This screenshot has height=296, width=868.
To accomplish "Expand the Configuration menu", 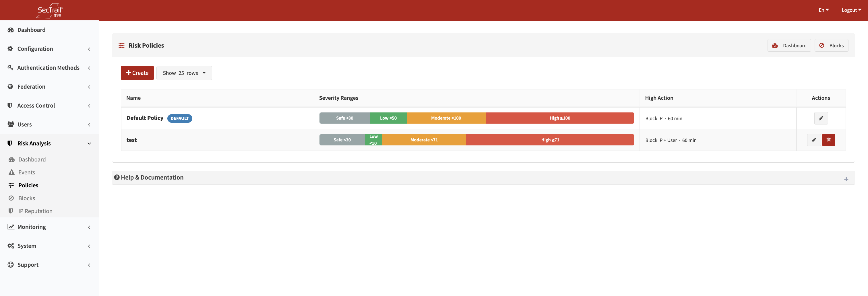I will click(35, 48).
